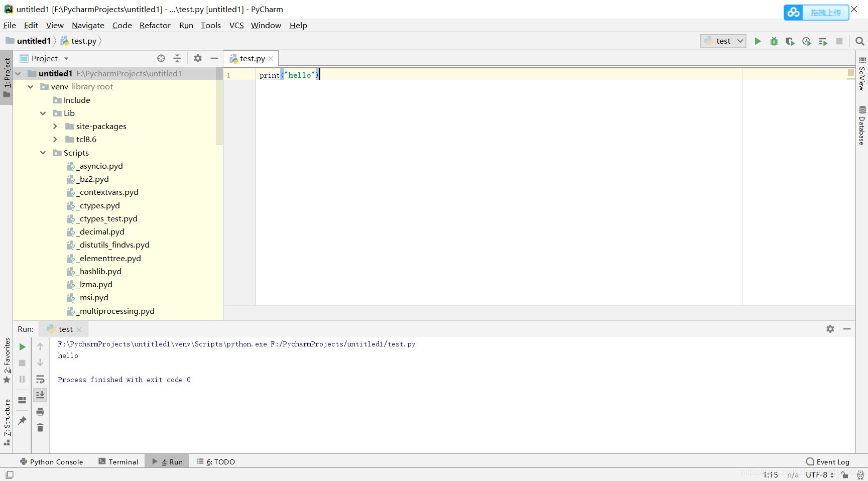Open line separator/encoding UTF-8 selector
The height and width of the screenshot is (481, 868).
820,475
